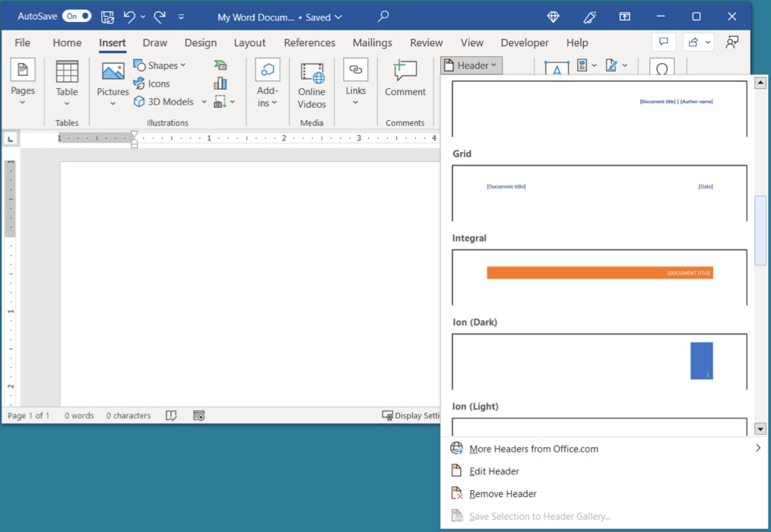Insert a Chart
The image size is (771, 532).
[220, 83]
